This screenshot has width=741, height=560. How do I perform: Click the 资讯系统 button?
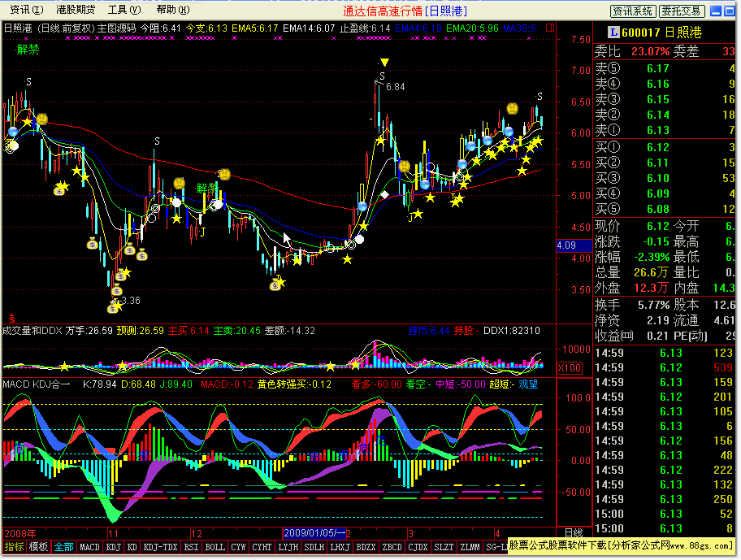click(x=633, y=11)
